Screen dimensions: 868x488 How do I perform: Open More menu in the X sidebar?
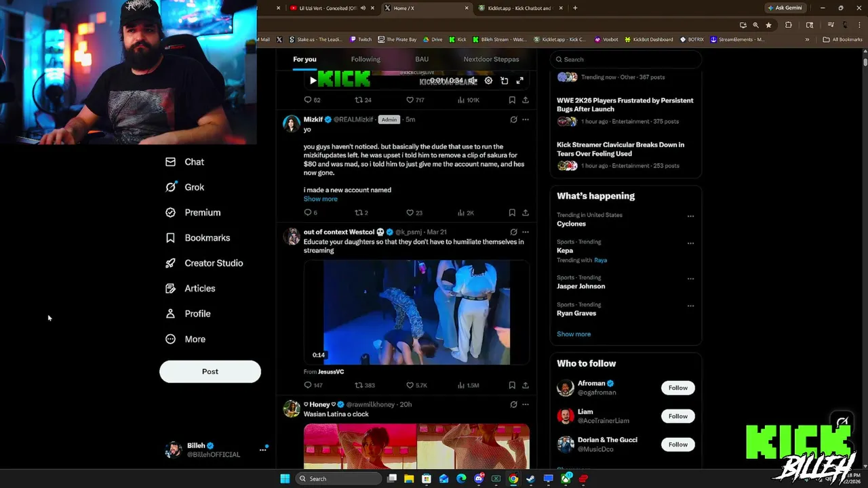[185, 339]
